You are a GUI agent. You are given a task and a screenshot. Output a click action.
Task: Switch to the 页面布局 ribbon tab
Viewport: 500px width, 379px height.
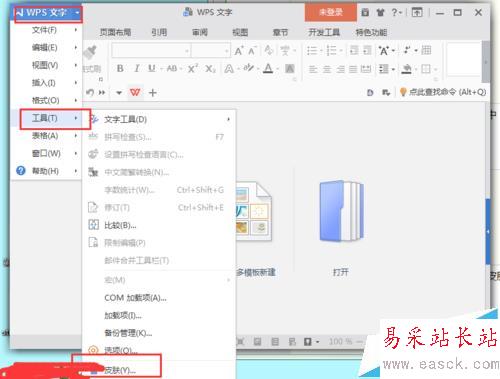pyautogui.click(x=115, y=32)
